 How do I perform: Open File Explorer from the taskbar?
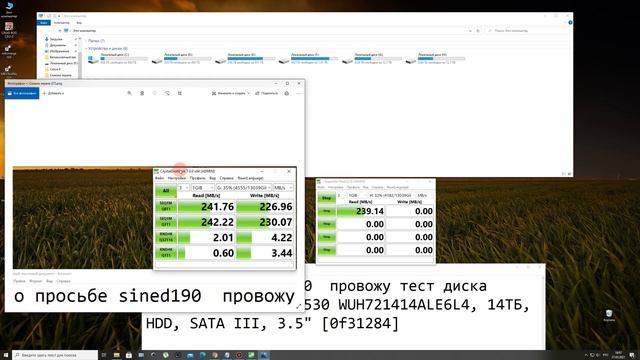coord(116,355)
